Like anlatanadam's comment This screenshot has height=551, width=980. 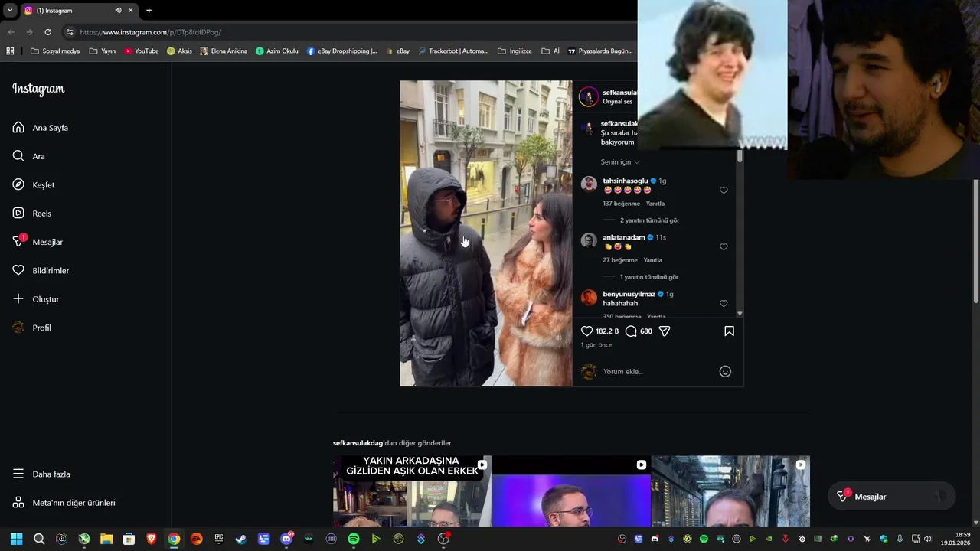[724, 247]
